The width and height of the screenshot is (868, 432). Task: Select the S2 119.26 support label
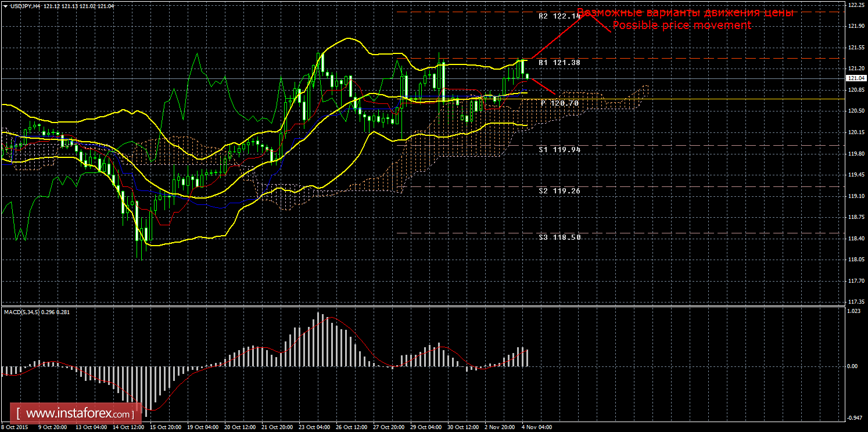[559, 190]
